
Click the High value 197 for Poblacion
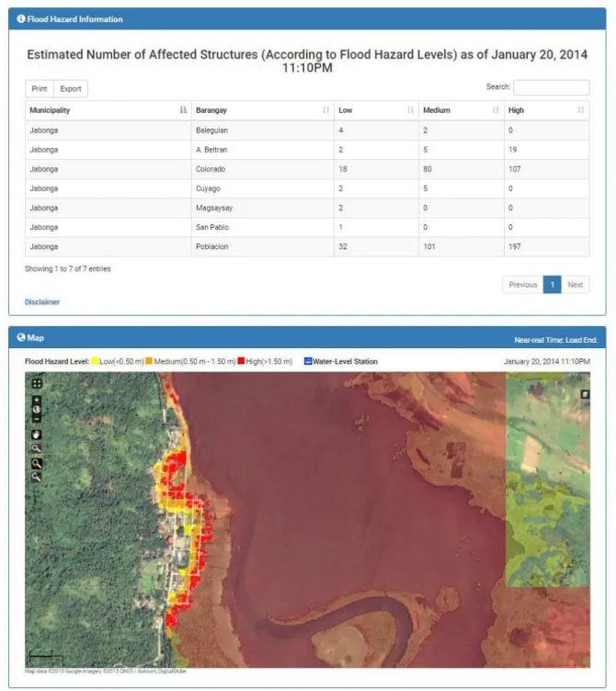(514, 247)
